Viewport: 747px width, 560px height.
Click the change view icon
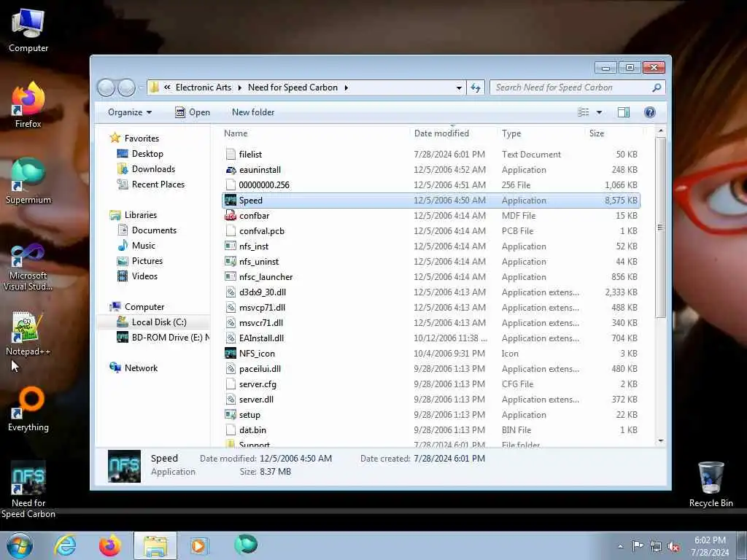point(584,112)
